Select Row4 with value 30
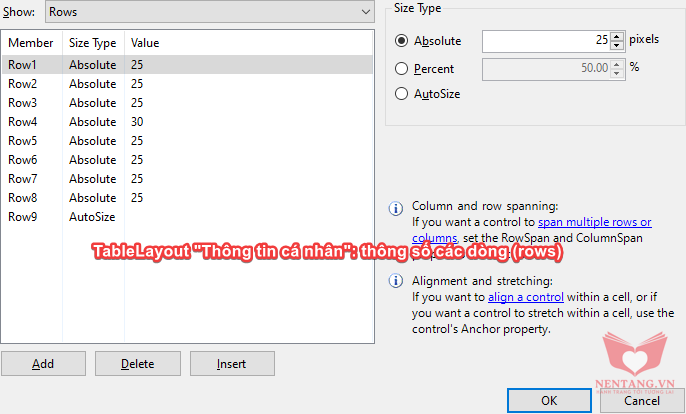The image size is (686, 414). [x=187, y=122]
